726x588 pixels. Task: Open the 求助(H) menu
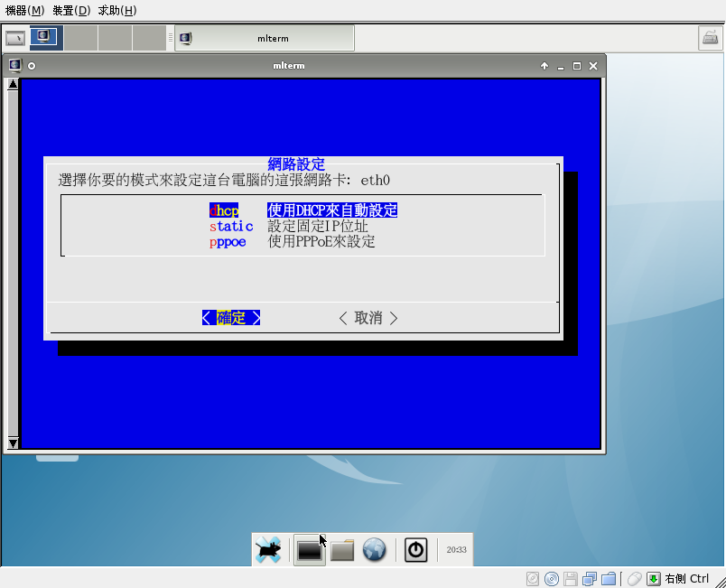tap(117, 10)
